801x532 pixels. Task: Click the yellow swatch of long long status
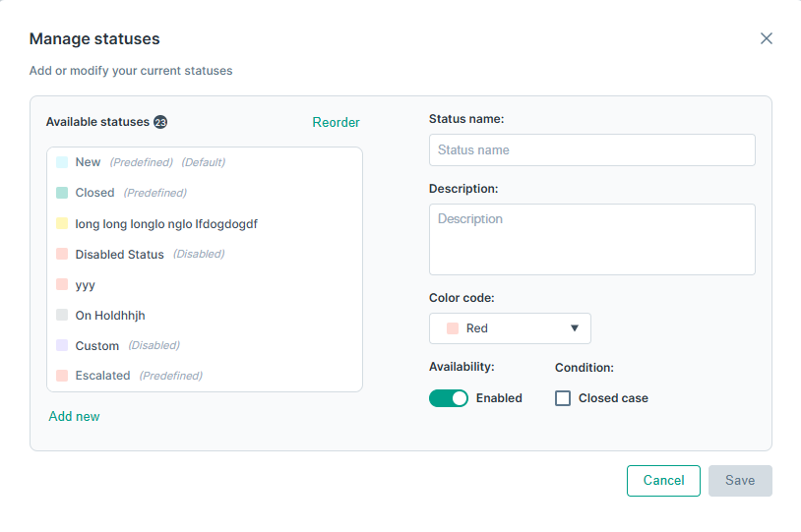[62, 223]
